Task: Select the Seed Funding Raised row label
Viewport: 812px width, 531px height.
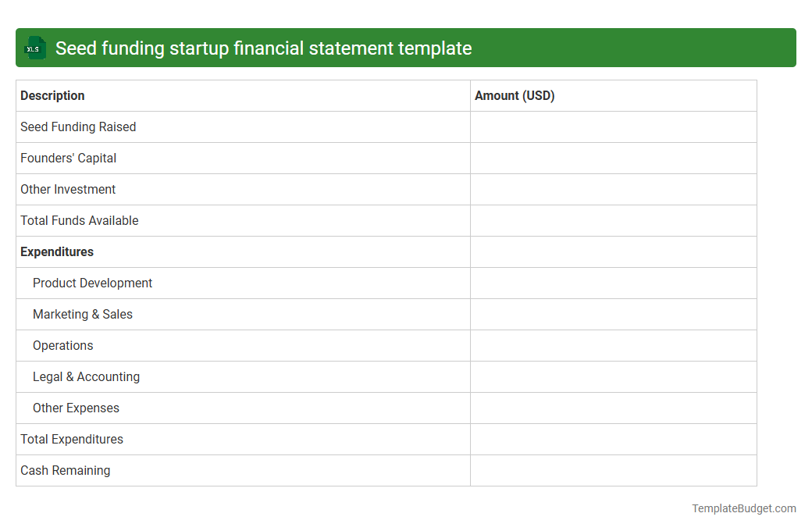Action: pos(78,127)
